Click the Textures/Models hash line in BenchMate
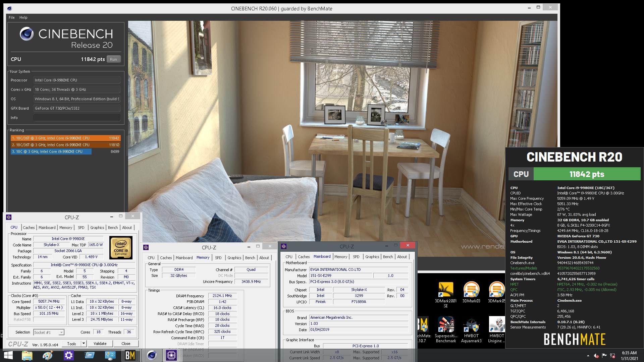 [x=555, y=268]
